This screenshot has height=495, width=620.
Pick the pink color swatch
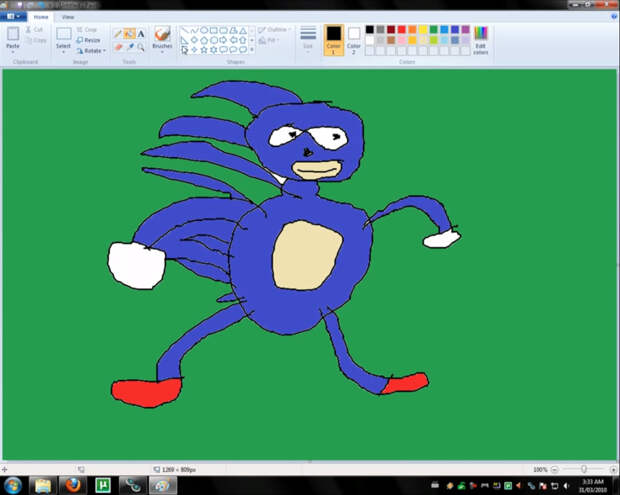tap(402, 40)
